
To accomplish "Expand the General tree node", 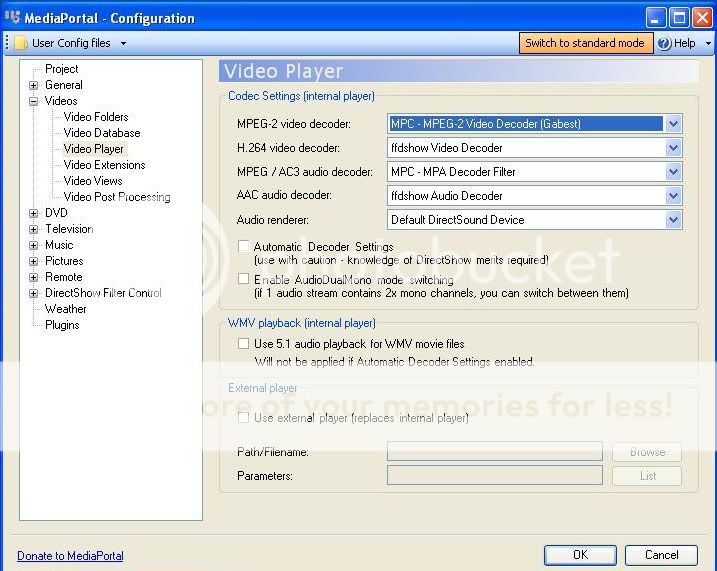I will (33, 86).
